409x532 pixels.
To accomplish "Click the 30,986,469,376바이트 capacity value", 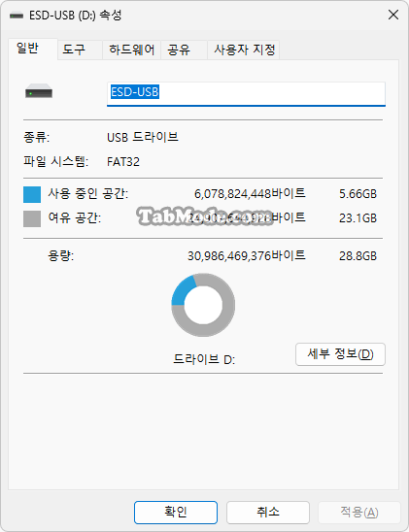I will click(x=247, y=256).
